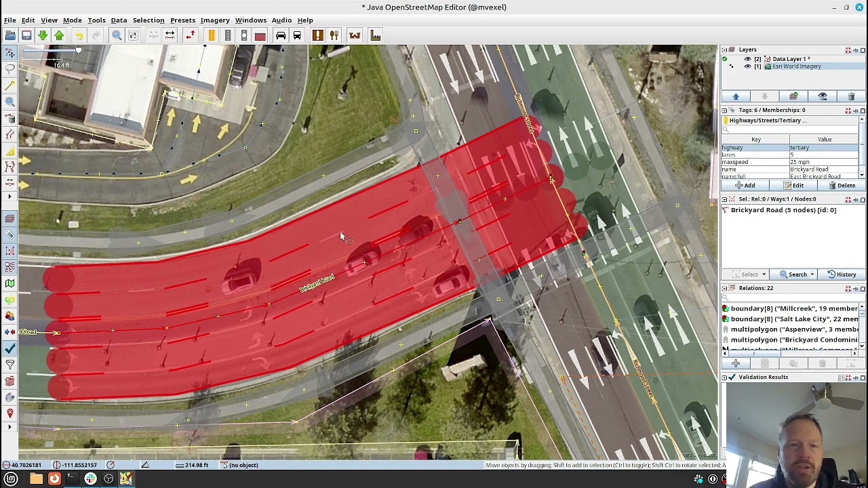Open the Tools menu
The height and width of the screenshot is (488, 868).
coord(96,20)
